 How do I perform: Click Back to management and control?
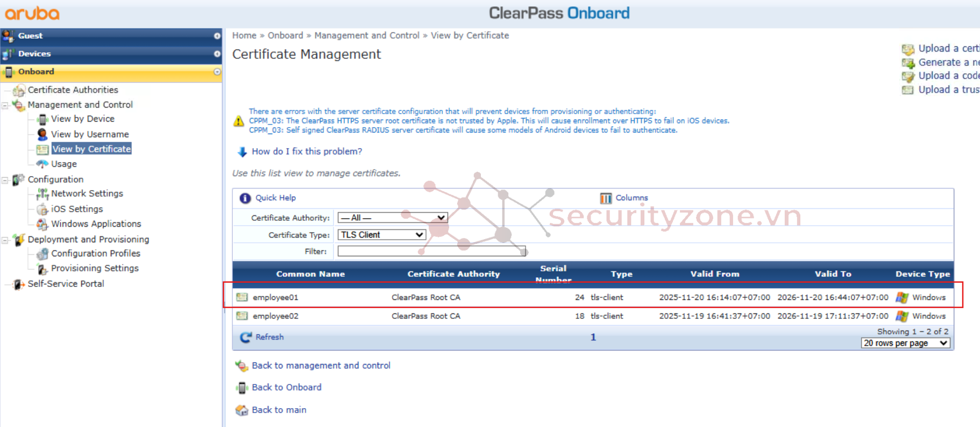321,366
